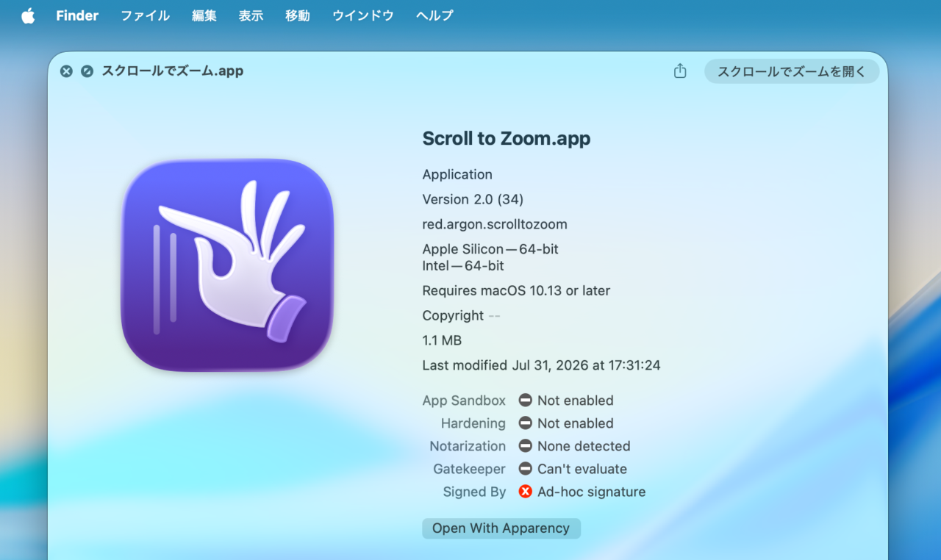Click the Last modified date line
Viewport: 941px width, 560px height.
point(541,365)
